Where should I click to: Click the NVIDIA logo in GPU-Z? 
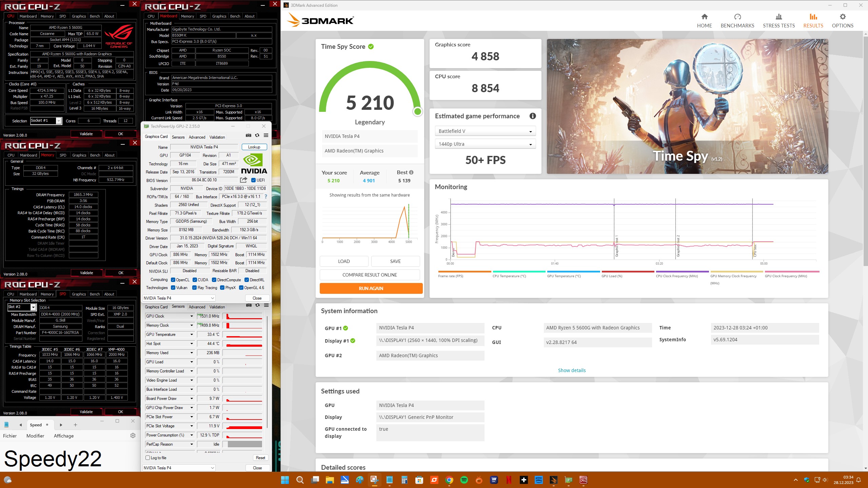[254, 164]
